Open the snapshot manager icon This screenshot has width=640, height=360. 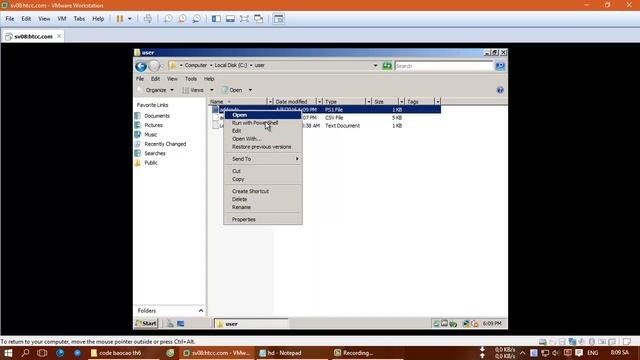click(196, 19)
